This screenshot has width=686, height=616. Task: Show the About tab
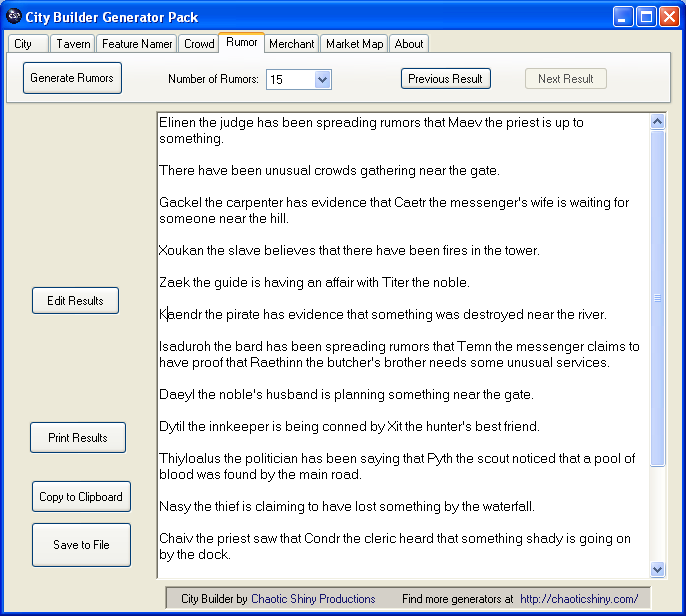coord(409,44)
